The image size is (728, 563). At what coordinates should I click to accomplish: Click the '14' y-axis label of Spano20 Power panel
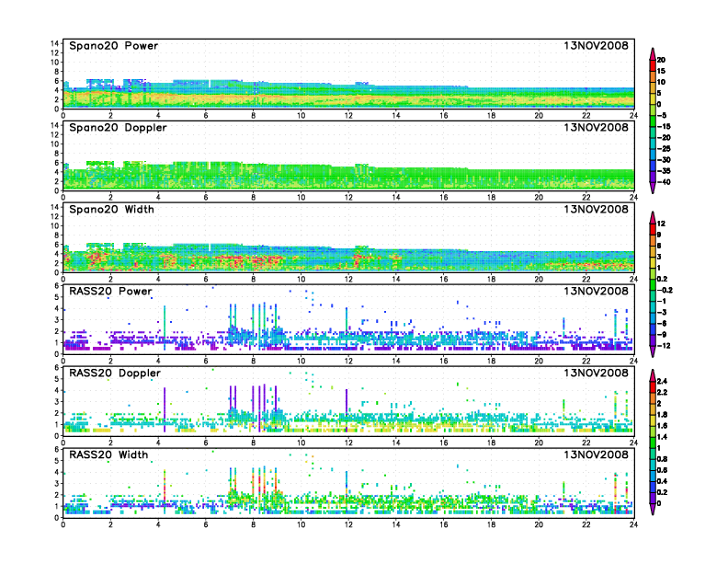click(55, 43)
